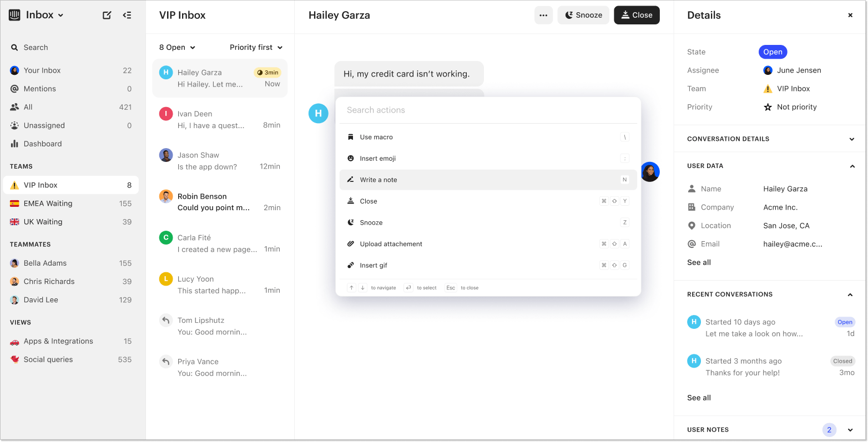Screen dimensions: 868x442
Task: Select VIP Inbox under Teams
Action: click(71, 185)
